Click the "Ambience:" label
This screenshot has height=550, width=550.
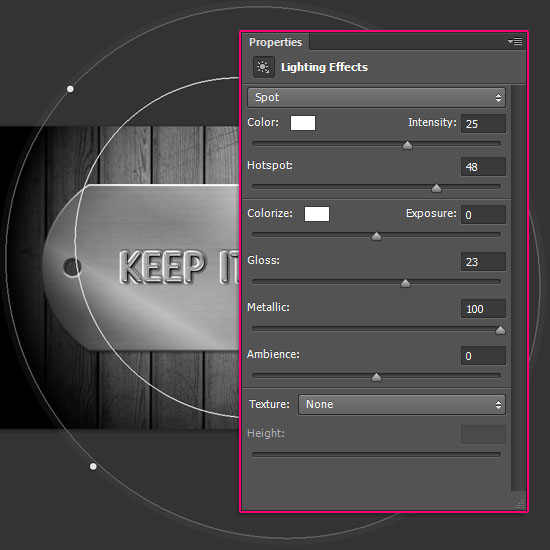(273, 354)
